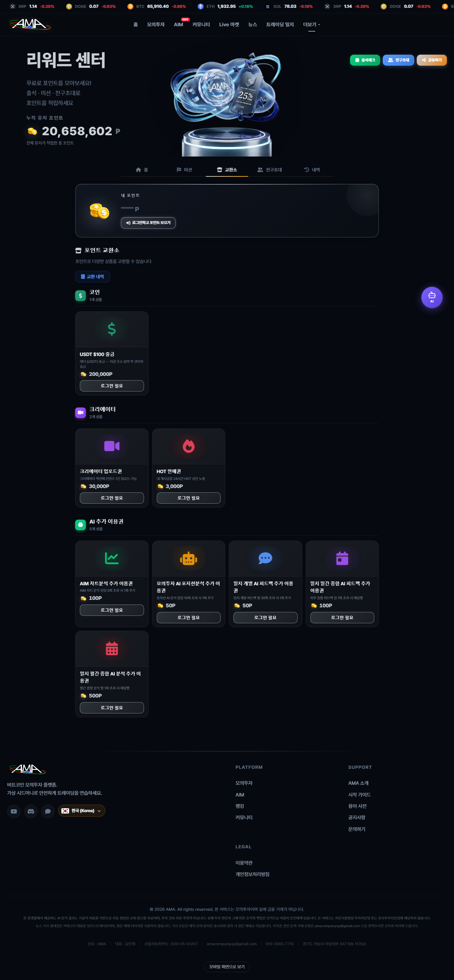
Task: Click the reward trophy hero image
Action: click(x=227, y=104)
